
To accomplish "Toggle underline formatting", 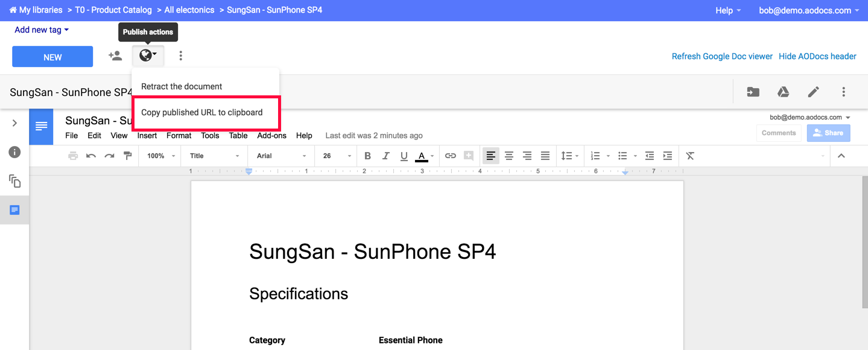I will point(404,156).
